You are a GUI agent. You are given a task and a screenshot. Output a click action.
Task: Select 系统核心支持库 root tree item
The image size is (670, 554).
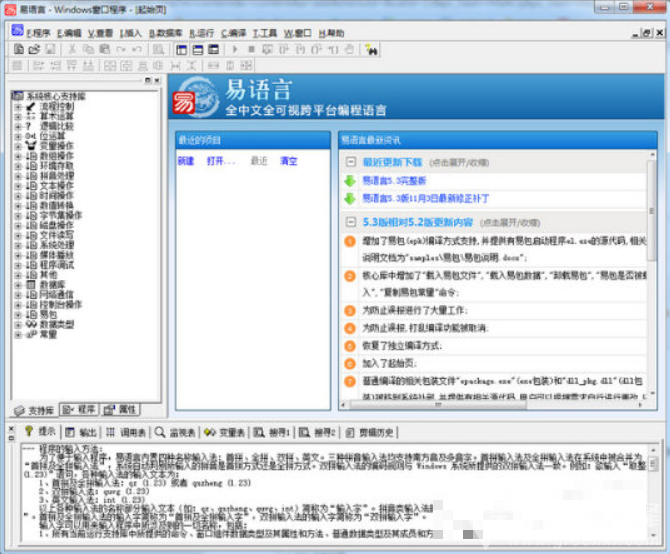56,96
